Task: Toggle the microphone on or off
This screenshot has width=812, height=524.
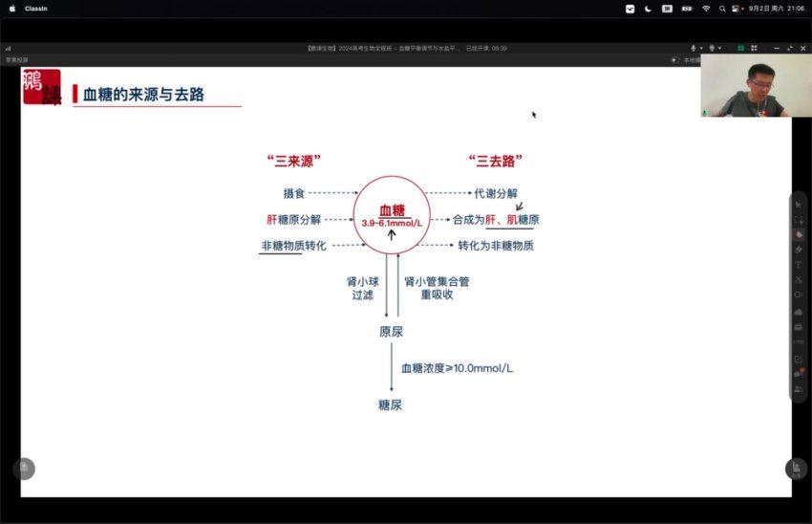Action: tap(694, 48)
